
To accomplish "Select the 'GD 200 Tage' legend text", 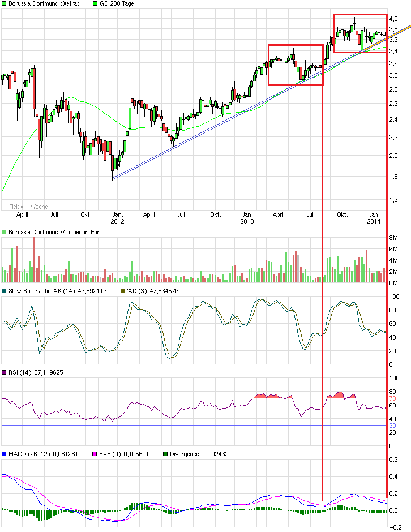I will pos(117,4).
